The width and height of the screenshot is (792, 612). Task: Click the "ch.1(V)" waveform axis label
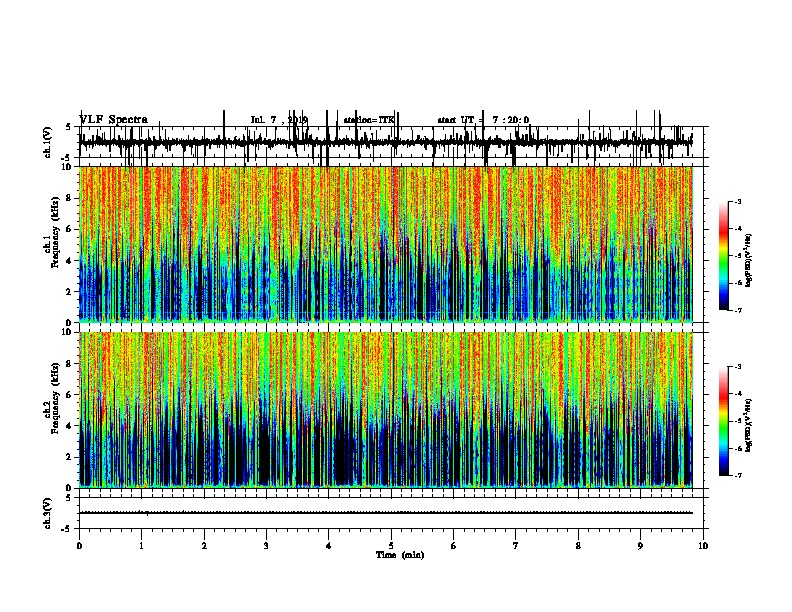click(48, 142)
